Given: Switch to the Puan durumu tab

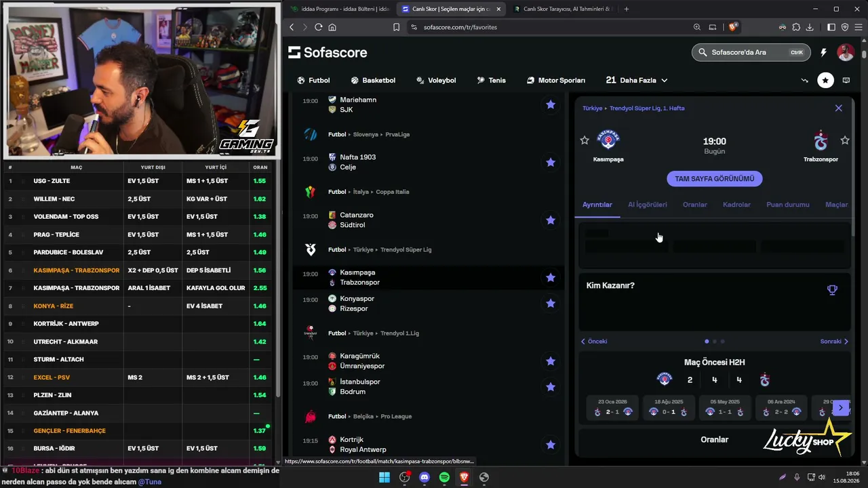Looking at the screenshot, I should 788,205.
